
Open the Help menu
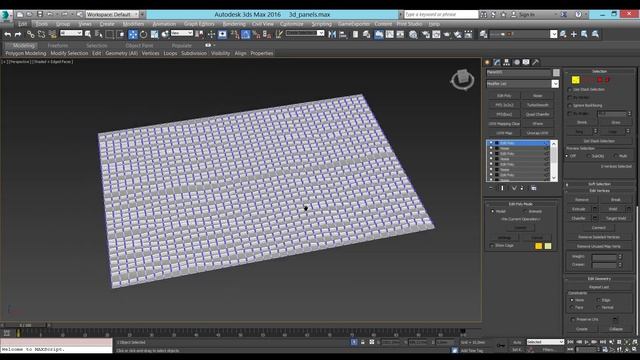[434, 24]
